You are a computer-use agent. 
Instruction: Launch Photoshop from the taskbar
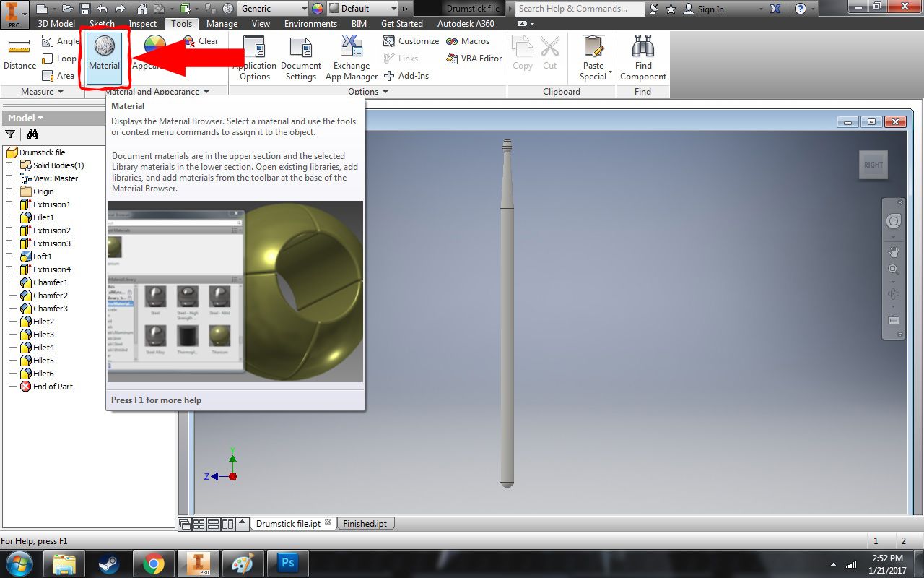tap(287, 563)
